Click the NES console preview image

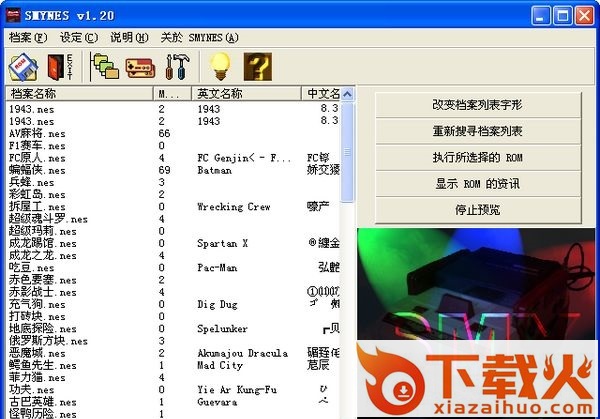click(476, 284)
